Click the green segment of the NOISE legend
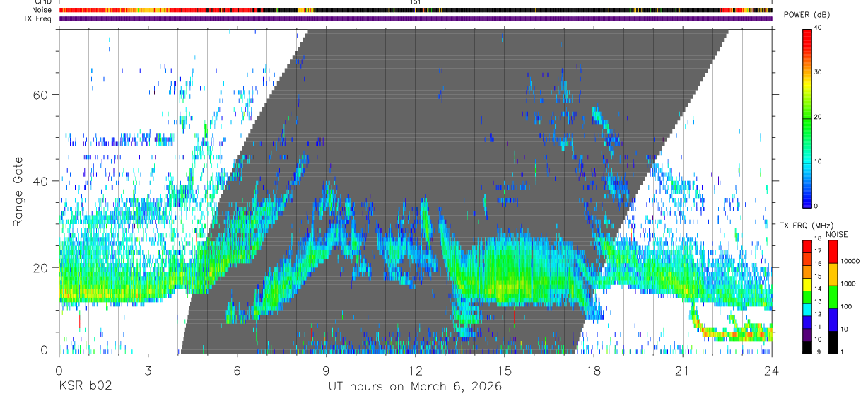 [x=832, y=297]
